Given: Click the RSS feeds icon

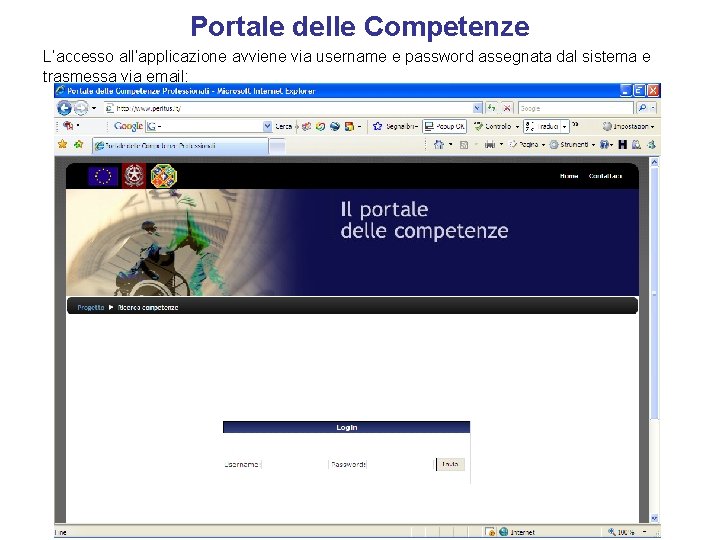Looking at the screenshot, I should pos(464,145).
